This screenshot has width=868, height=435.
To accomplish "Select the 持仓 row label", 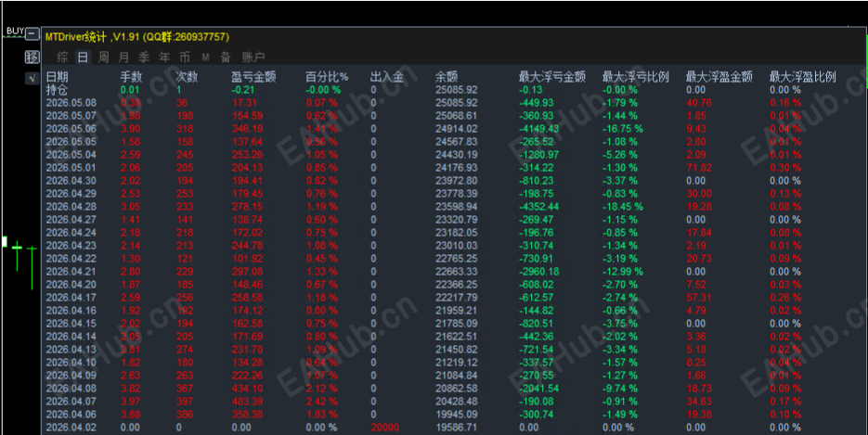I will tap(57, 90).
